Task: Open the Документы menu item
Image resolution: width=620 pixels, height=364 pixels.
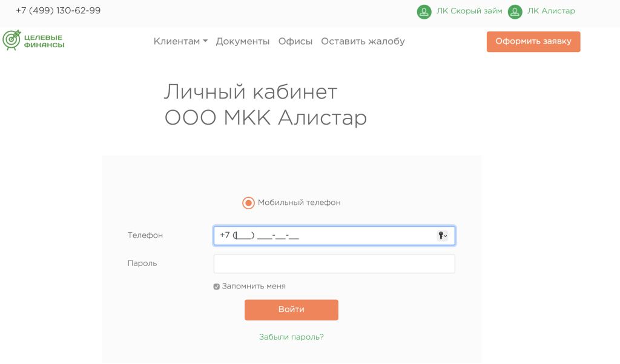Action: (x=243, y=41)
